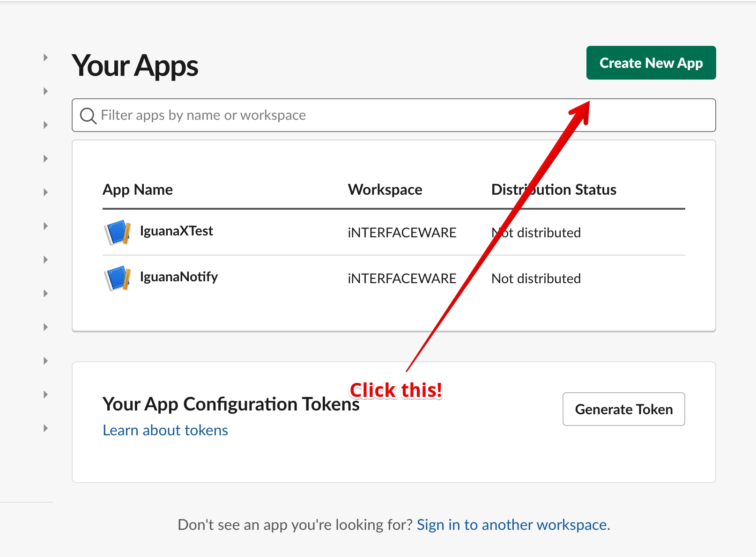The width and height of the screenshot is (756, 557).
Task: Open the IguanaXTest app icon
Action: (117, 232)
